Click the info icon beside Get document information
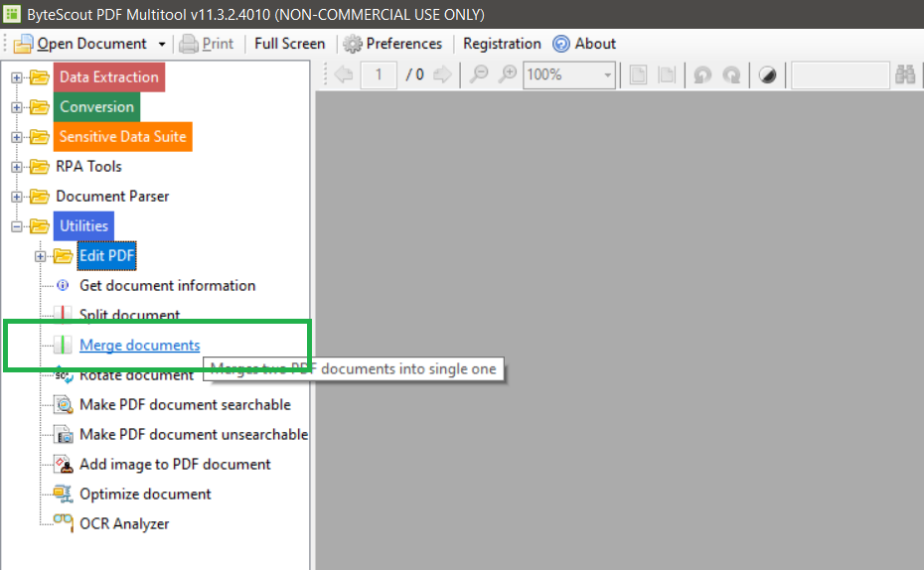The height and width of the screenshot is (570, 924). click(x=63, y=286)
